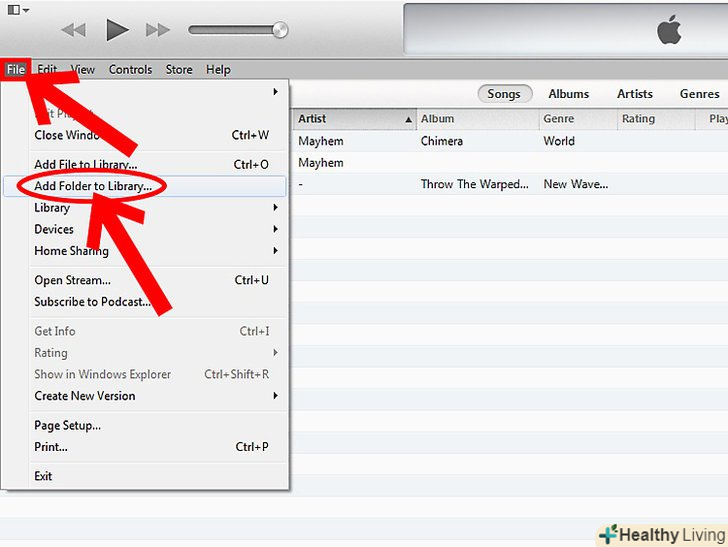Viewport: 728px width, 547px height.
Task: Switch to the Genres view
Action: tap(699, 94)
